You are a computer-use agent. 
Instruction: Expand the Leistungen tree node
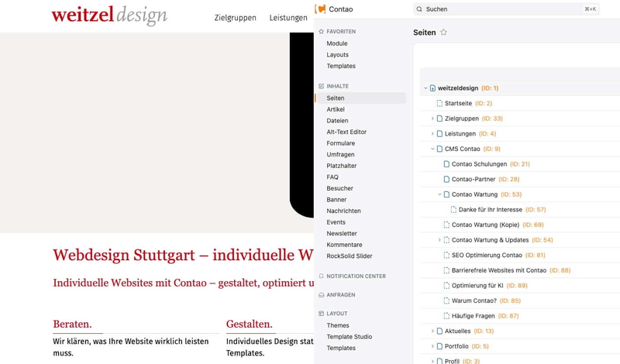[x=432, y=133]
